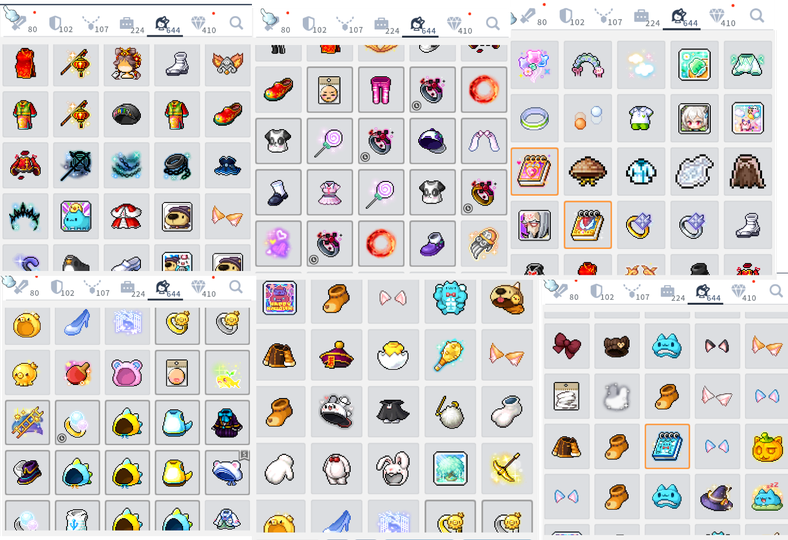Select the long brown hair item
Viewport: 788px width, 540px height.
(747, 172)
